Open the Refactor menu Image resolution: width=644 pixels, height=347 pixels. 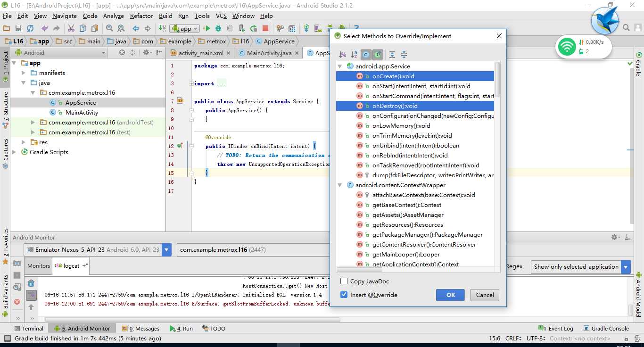click(x=141, y=16)
